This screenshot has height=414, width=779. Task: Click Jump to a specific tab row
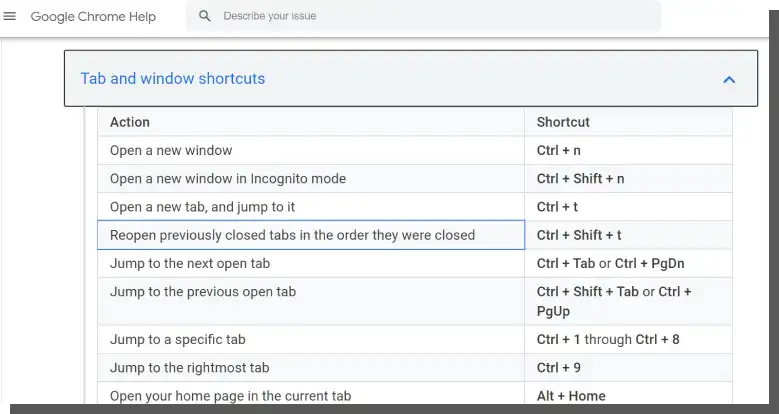[x=415, y=339]
